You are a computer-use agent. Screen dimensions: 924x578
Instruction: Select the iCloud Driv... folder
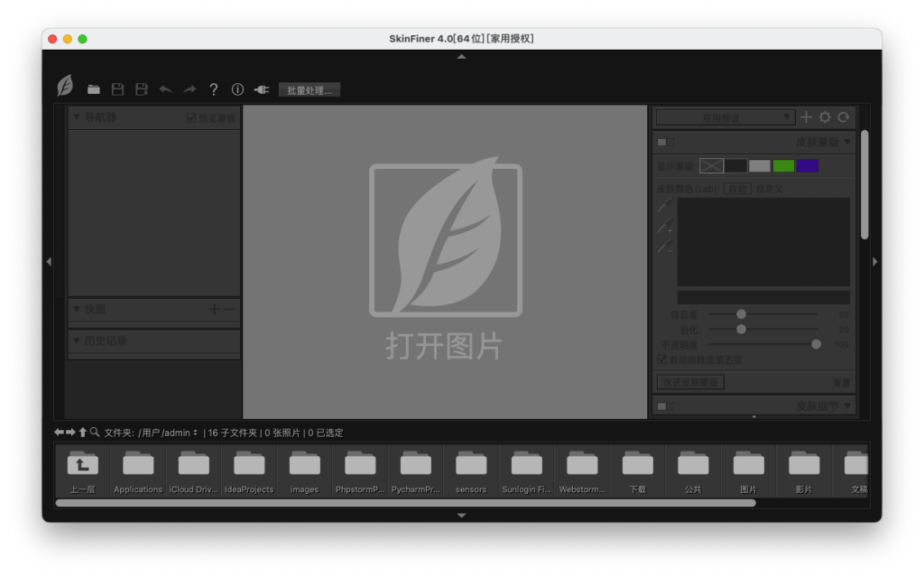click(193, 471)
